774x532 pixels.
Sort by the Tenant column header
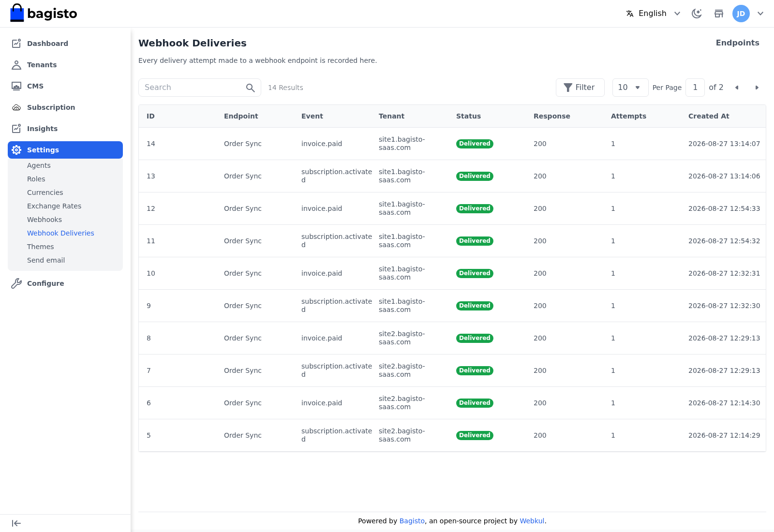pyautogui.click(x=391, y=116)
